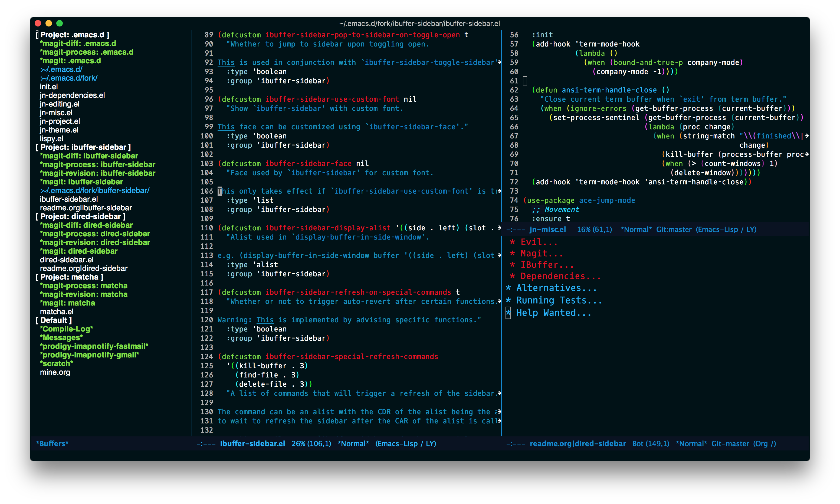Click Git:master in jn-misc.el mode line
840x504 pixels.
pos(674,230)
